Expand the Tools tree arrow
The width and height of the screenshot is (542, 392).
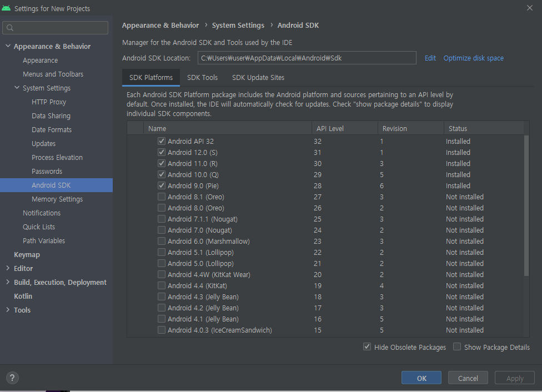point(8,310)
